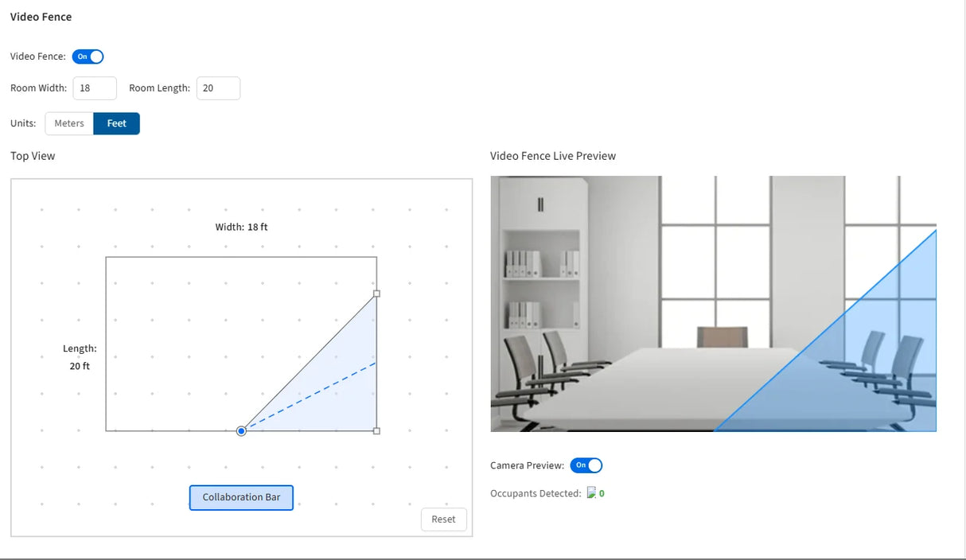Click the Room Length input field
This screenshot has height=560, width=966.
[x=218, y=88]
